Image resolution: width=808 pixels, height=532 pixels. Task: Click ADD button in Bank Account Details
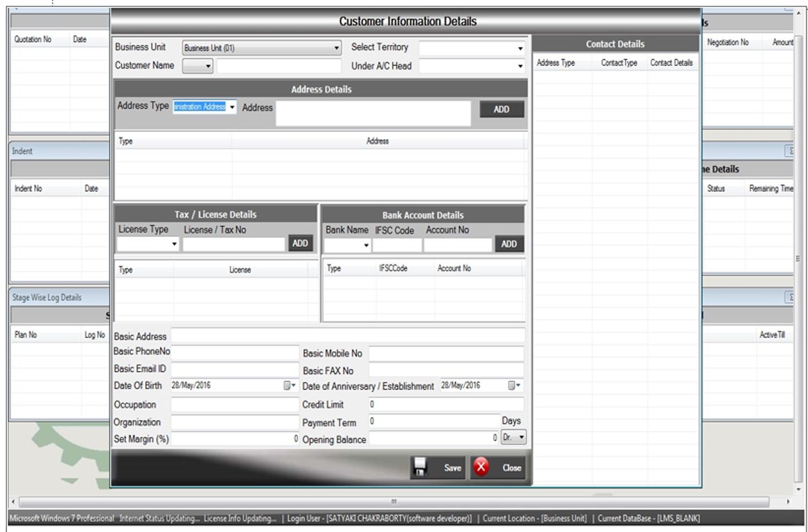pos(509,244)
